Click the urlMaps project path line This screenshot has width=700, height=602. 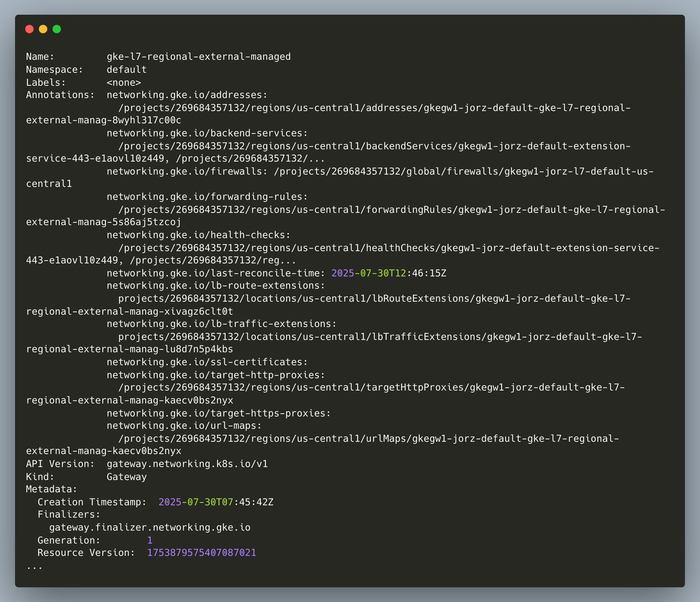(368, 439)
